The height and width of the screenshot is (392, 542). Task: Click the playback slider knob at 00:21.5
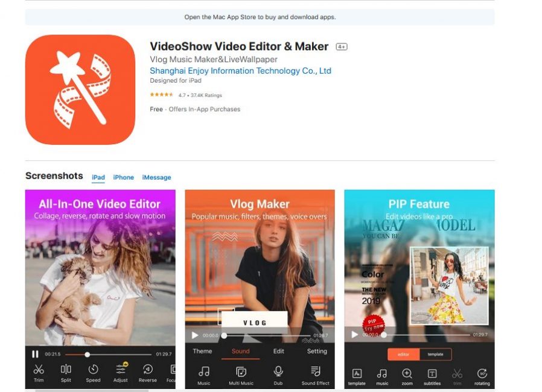point(88,355)
